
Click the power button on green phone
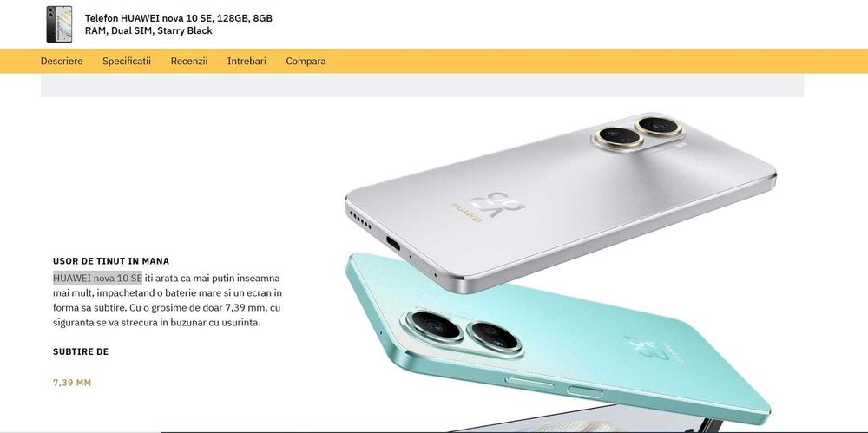click(x=586, y=392)
